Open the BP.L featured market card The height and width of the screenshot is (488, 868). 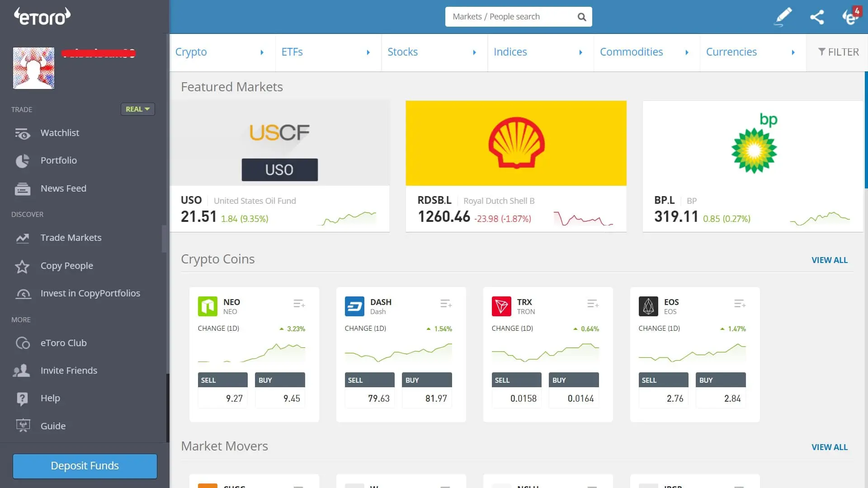tap(753, 166)
